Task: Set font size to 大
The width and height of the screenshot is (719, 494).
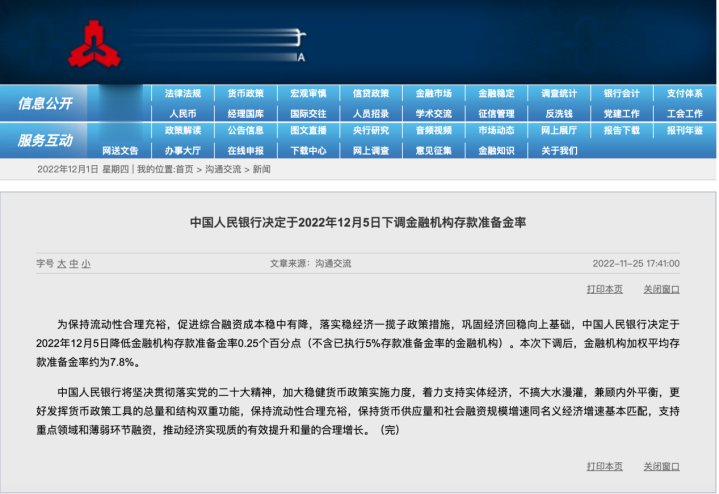Action: click(x=62, y=264)
